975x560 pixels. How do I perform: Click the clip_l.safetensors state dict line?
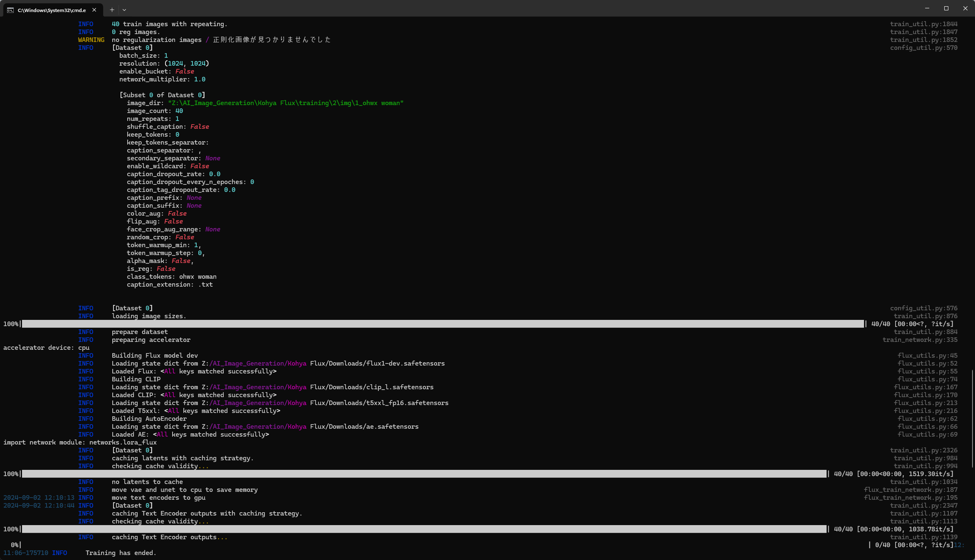[272, 387]
